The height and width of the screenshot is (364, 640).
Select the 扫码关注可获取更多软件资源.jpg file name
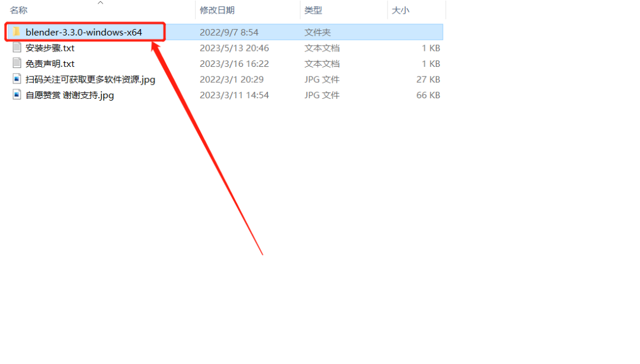coord(89,79)
